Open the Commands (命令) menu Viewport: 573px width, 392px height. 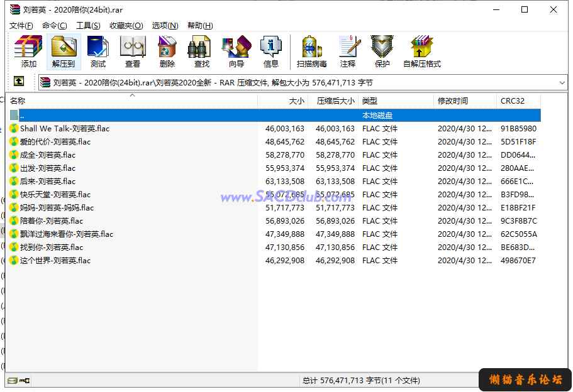pos(55,26)
